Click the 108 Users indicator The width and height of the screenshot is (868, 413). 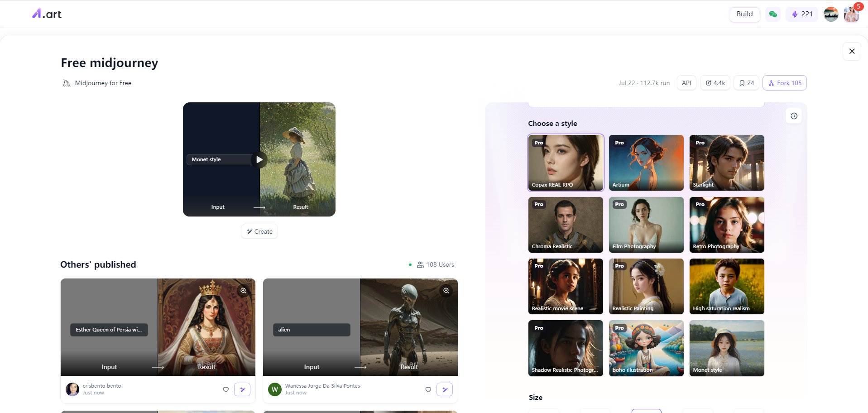[436, 264]
